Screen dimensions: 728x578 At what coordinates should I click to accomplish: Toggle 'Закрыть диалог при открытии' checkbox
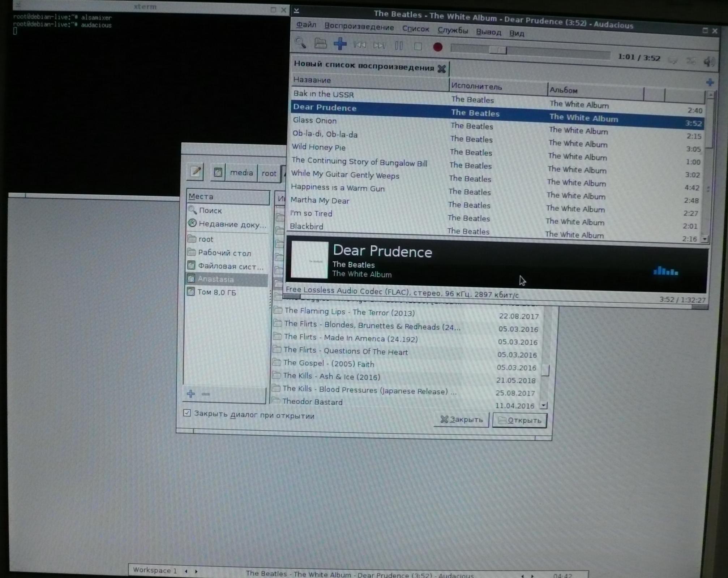click(187, 413)
